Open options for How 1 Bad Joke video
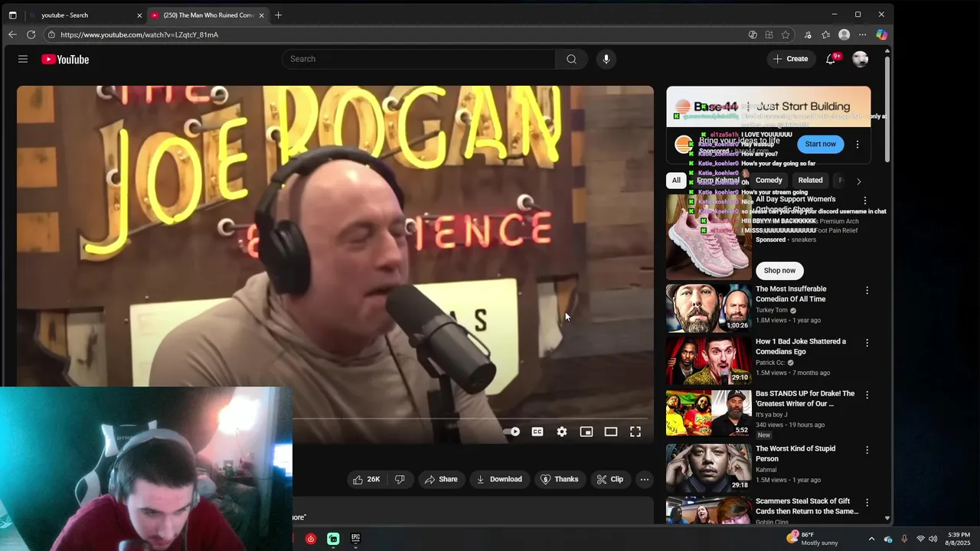Image resolution: width=980 pixels, height=551 pixels. coord(867,343)
